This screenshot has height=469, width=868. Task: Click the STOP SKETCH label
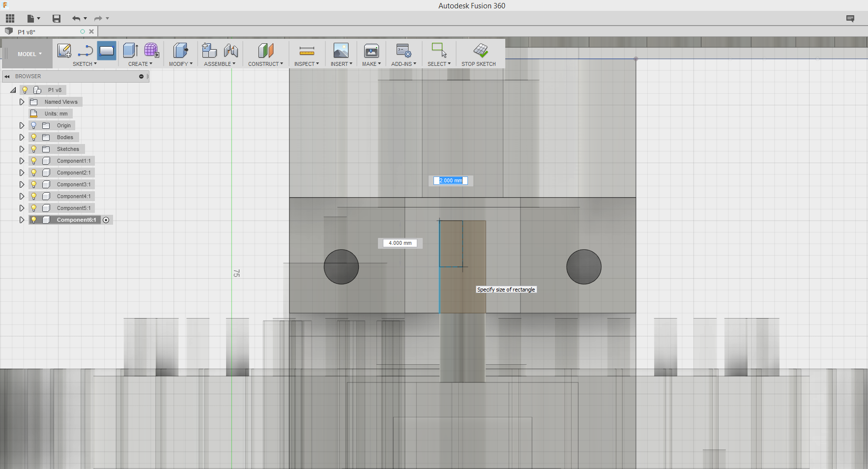[479, 64]
